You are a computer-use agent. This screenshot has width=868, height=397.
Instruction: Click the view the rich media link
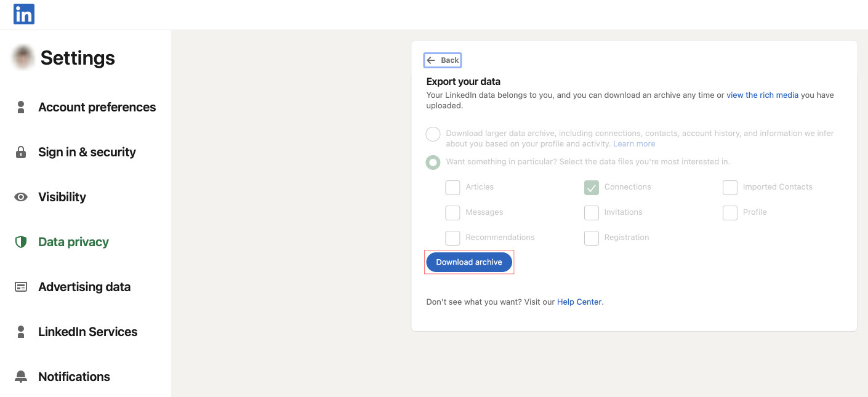[763, 95]
